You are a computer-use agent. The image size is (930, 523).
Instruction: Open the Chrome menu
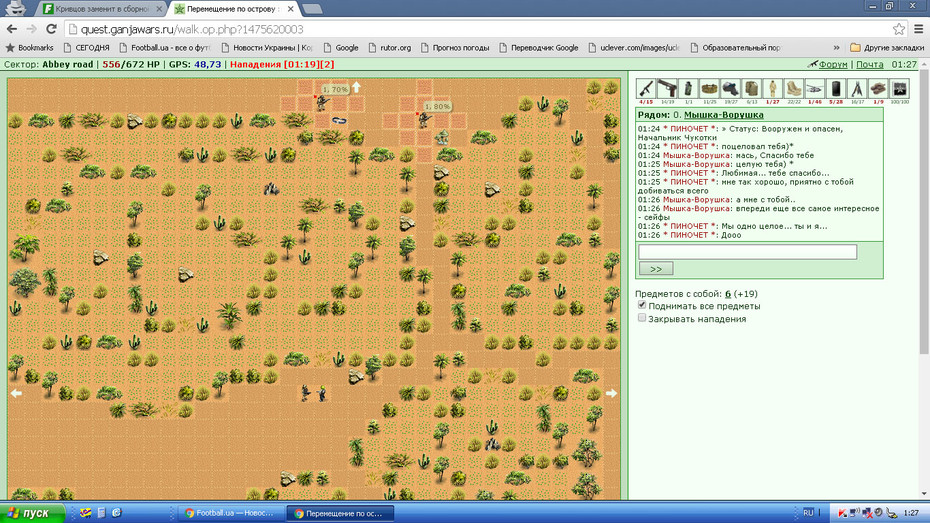(x=918, y=29)
